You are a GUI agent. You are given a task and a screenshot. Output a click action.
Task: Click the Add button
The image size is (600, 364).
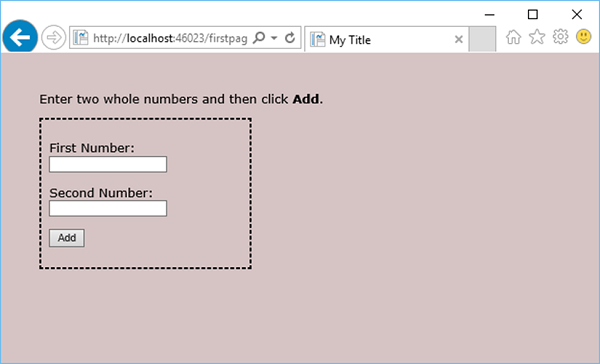pyautogui.click(x=67, y=238)
